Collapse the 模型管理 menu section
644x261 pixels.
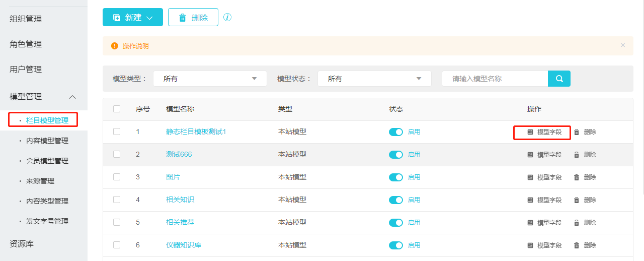pos(72,97)
